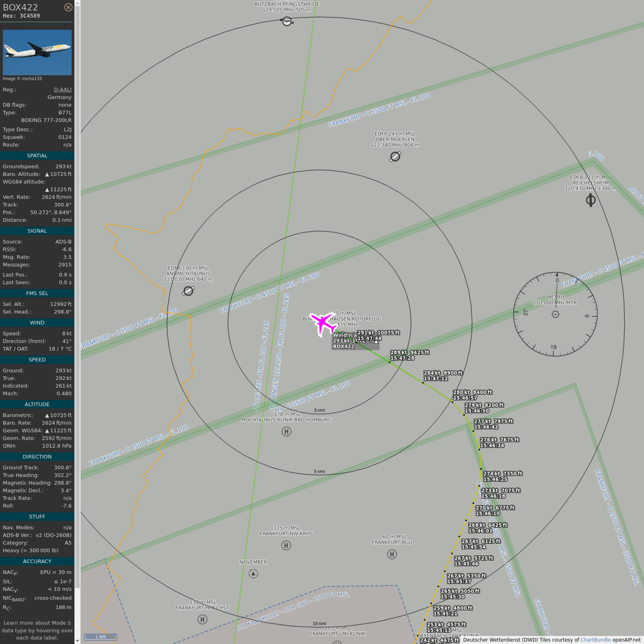Viewport: 644px width, 644px height.
Task: Open the BOX422 aircraft photo thumbnail
Action: click(x=37, y=52)
